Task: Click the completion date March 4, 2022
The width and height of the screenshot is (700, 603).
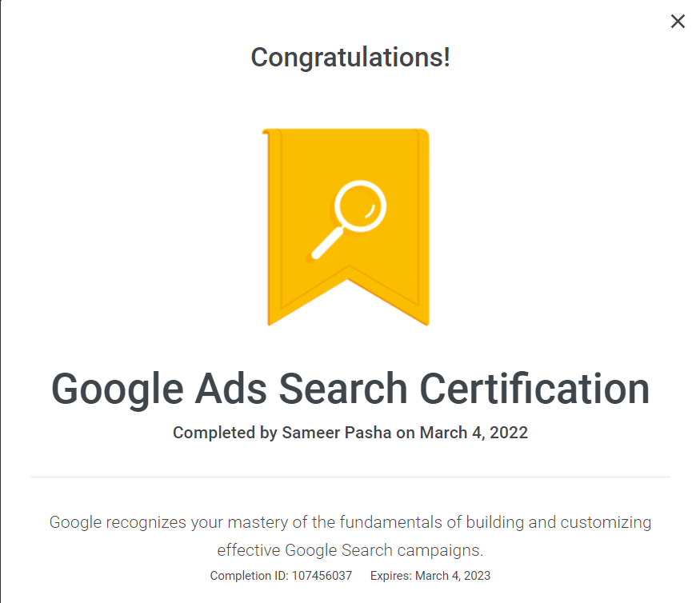Action: (x=474, y=433)
